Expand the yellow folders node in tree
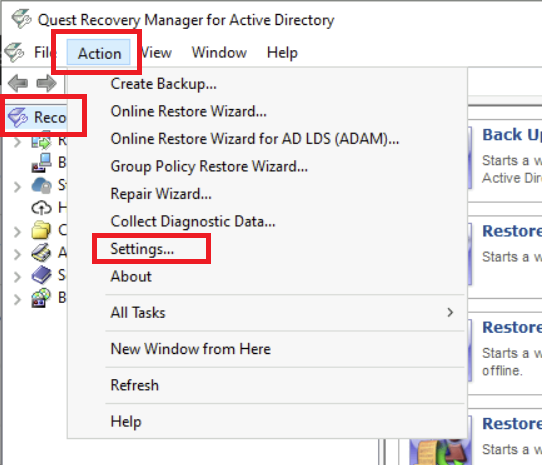The height and width of the screenshot is (465, 542). tap(17, 232)
